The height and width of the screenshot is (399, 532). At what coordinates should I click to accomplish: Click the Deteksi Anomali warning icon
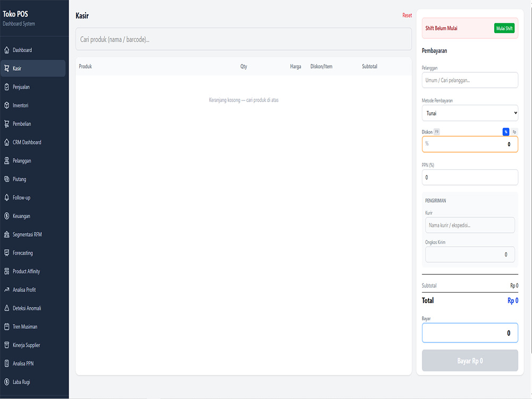pos(7,309)
